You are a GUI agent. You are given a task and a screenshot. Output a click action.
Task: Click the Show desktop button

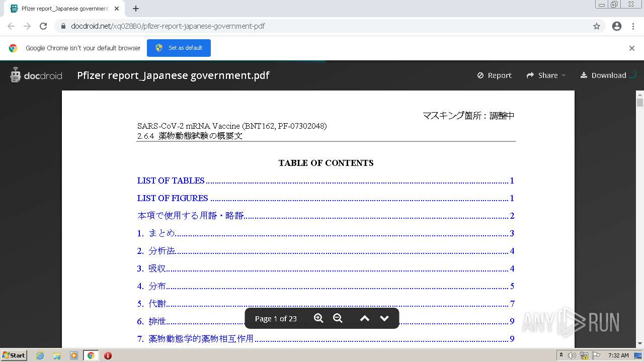pyautogui.click(x=638, y=355)
